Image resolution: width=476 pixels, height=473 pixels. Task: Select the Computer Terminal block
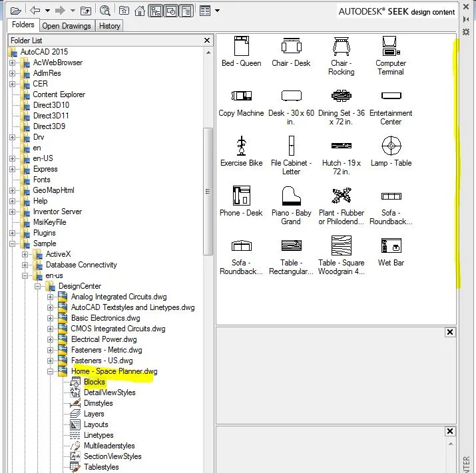391,56
